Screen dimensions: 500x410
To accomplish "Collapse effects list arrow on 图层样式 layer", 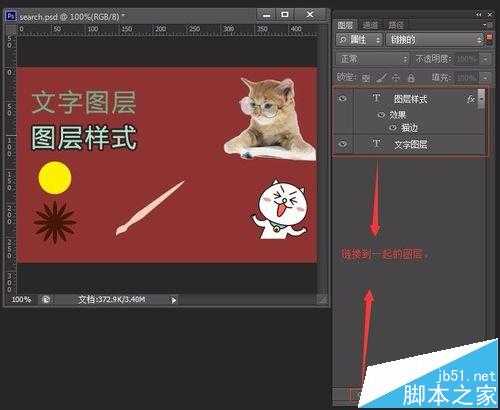I will (481, 99).
